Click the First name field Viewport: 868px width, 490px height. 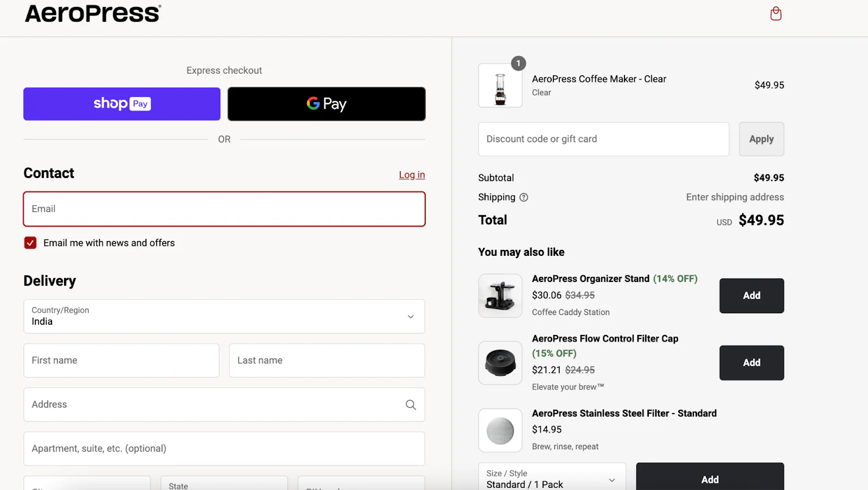click(x=122, y=360)
